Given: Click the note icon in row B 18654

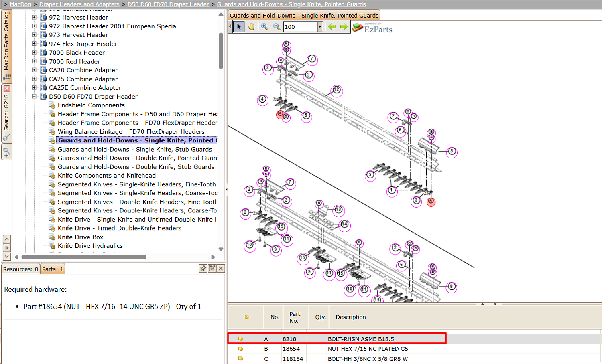Looking at the screenshot, I should tap(241, 349).
